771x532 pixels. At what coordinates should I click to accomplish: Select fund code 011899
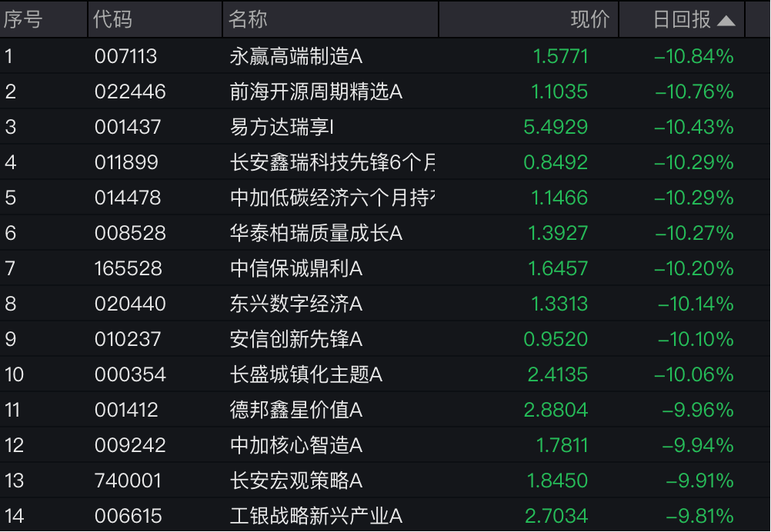click(126, 162)
